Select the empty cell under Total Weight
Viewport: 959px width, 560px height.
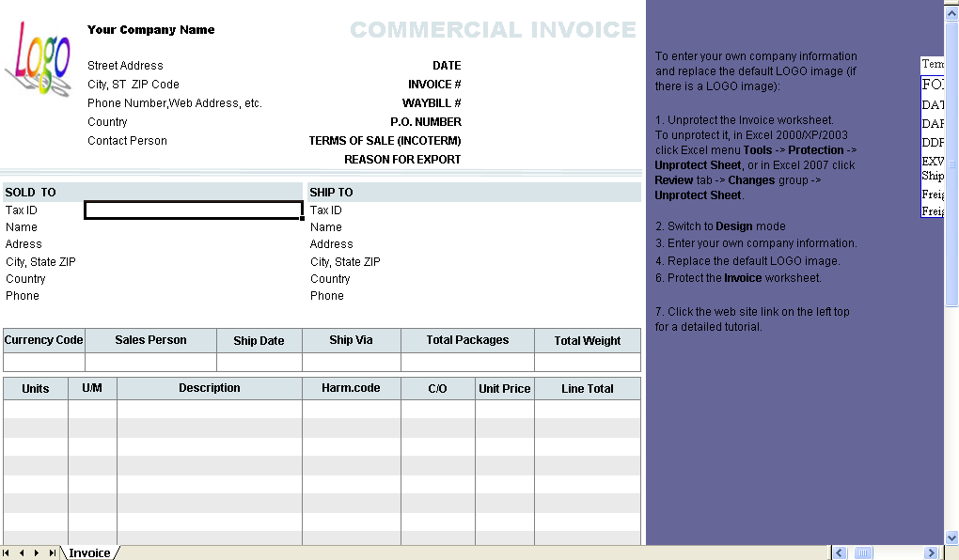[588, 362]
